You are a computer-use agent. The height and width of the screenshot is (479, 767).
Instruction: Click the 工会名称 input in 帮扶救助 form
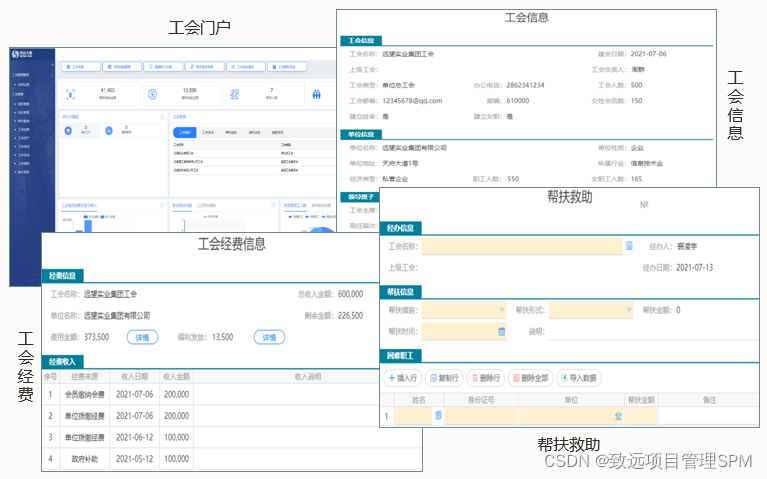coord(522,246)
